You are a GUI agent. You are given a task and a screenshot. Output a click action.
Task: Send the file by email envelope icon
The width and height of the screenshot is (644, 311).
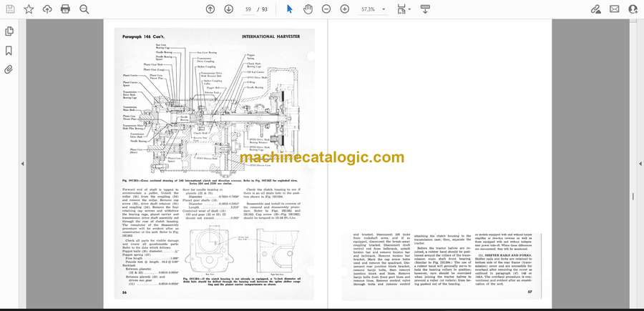click(x=615, y=9)
